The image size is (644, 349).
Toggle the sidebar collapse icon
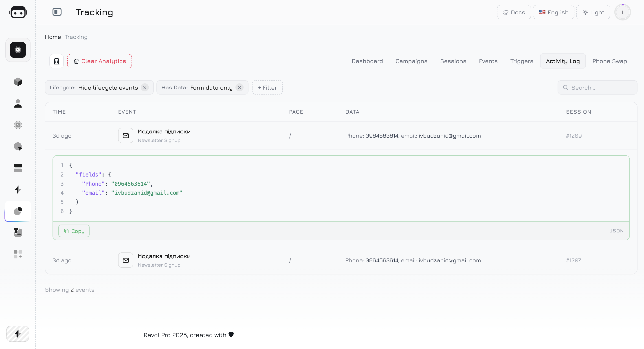click(57, 12)
